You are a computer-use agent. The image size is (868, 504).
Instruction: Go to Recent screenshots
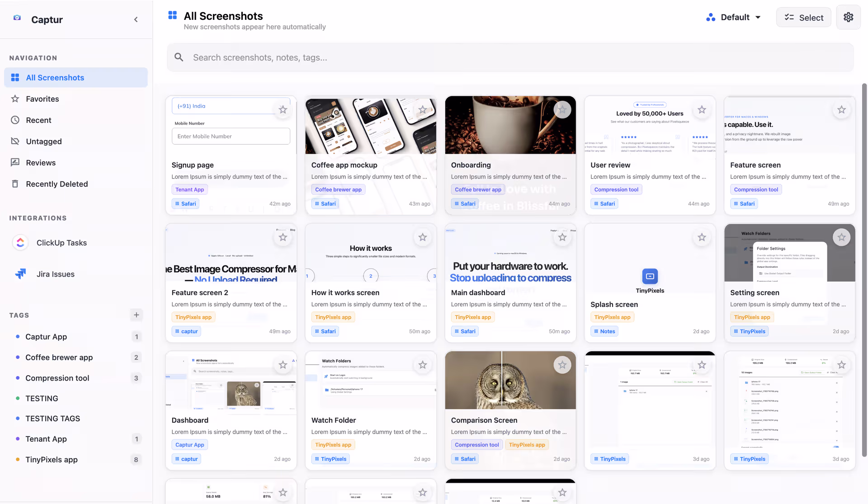(76, 120)
